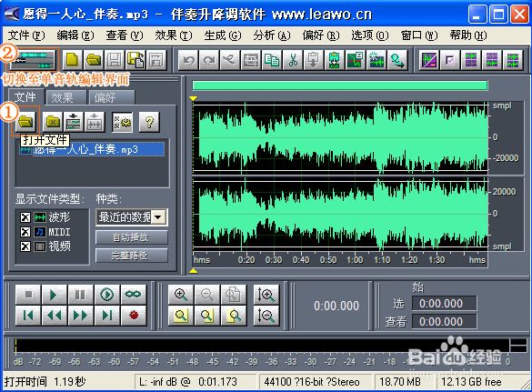This screenshot has width=532, height=392.
Task: Switch to single-track edit view icon
Action: 33,60
